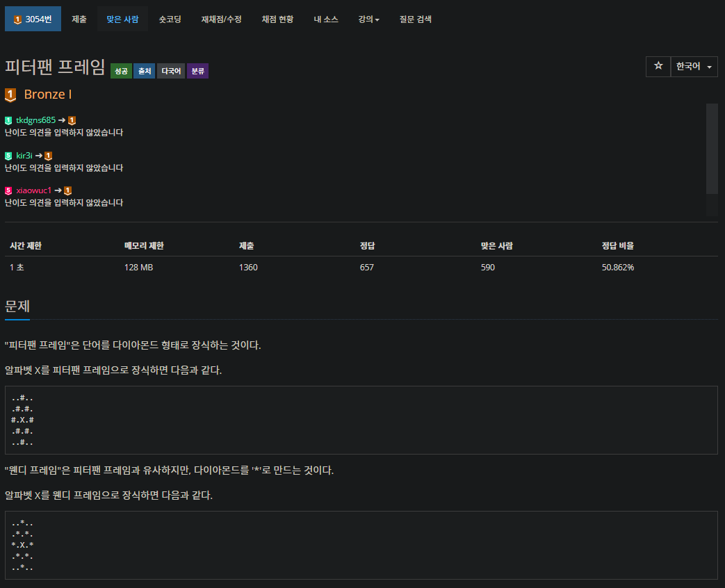Screen dimensions: 725x588
Task: Click the difficulty opinions scrollbar
Action: (712, 149)
